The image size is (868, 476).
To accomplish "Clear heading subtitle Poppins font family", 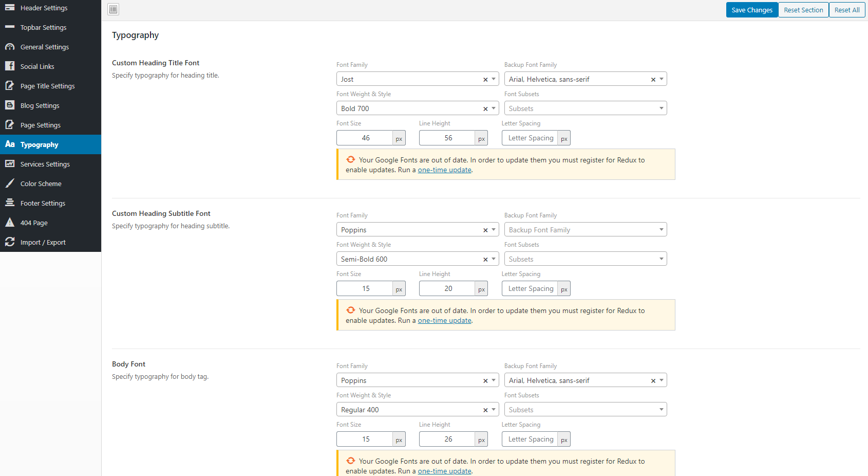I will (x=485, y=230).
